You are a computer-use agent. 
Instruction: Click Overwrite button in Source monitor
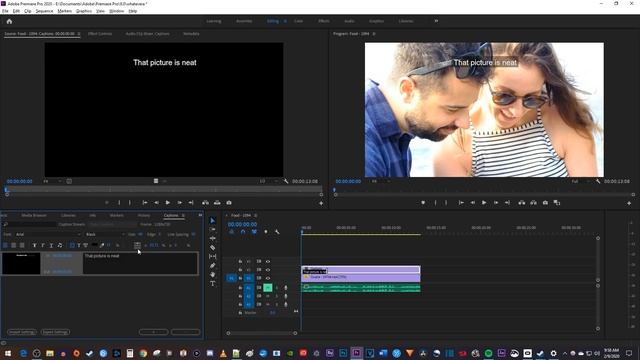(217, 202)
